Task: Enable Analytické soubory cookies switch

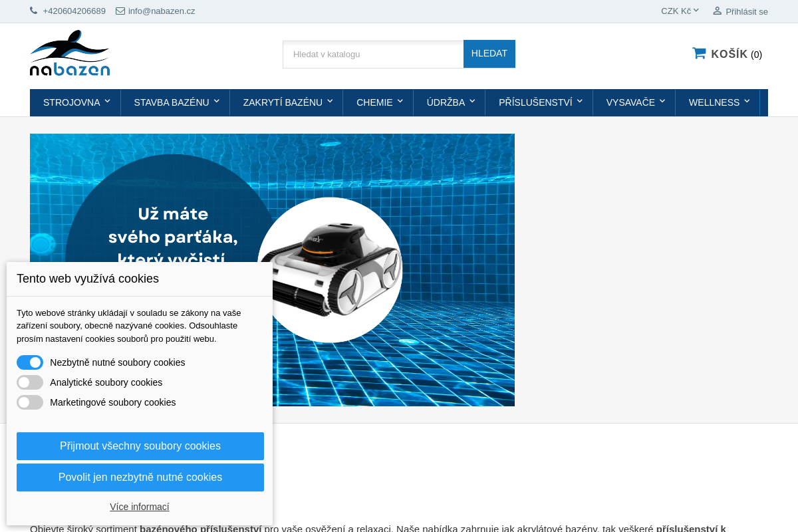Action: click(30, 382)
